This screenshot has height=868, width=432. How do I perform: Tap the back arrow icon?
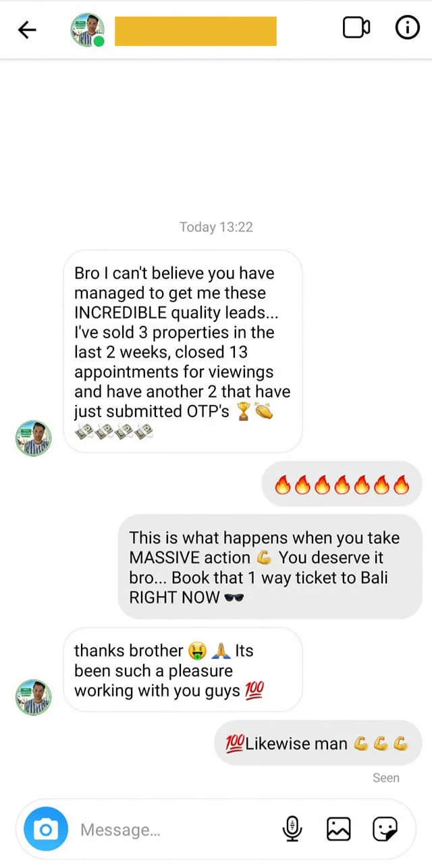click(x=27, y=30)
